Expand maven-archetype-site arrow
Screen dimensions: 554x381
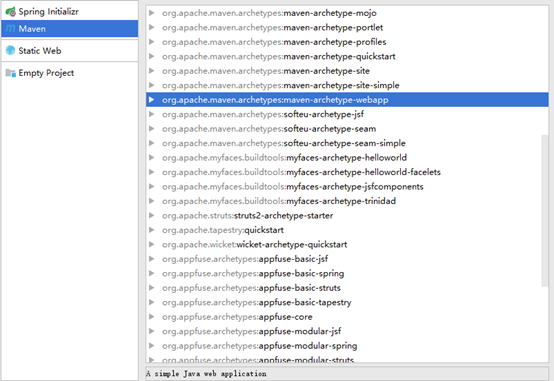coord(152,71)
